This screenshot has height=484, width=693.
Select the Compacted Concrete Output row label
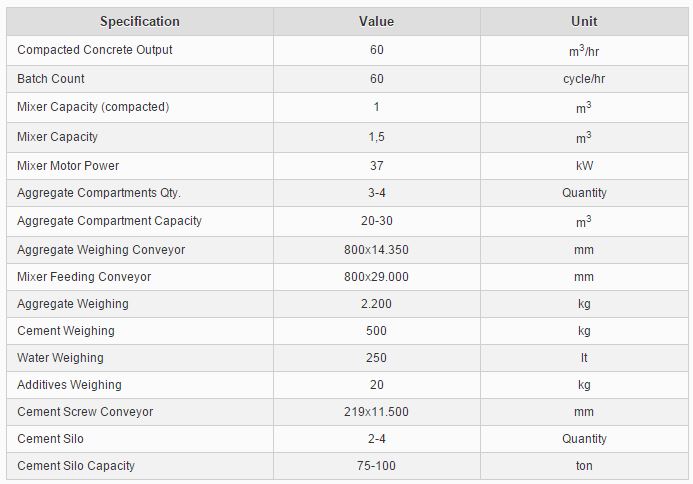tap(95, 50)
